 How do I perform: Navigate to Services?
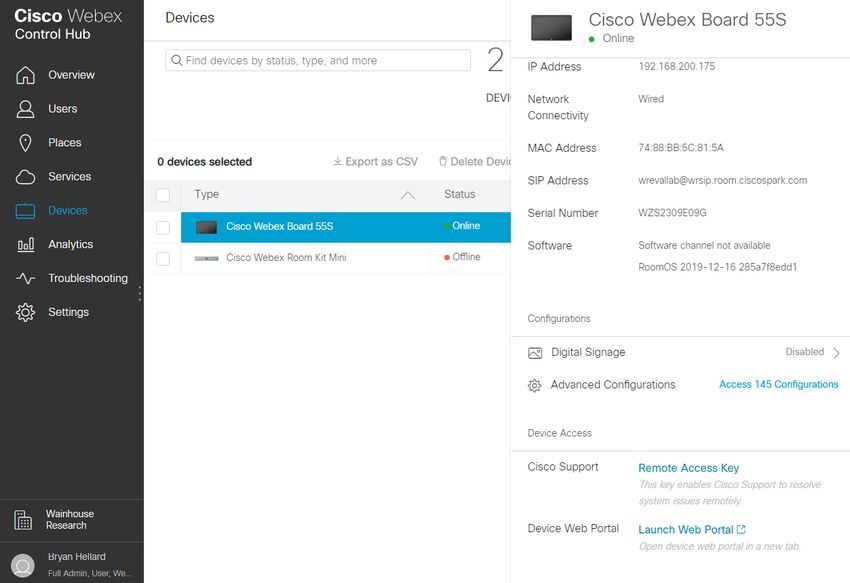(70, 177)
